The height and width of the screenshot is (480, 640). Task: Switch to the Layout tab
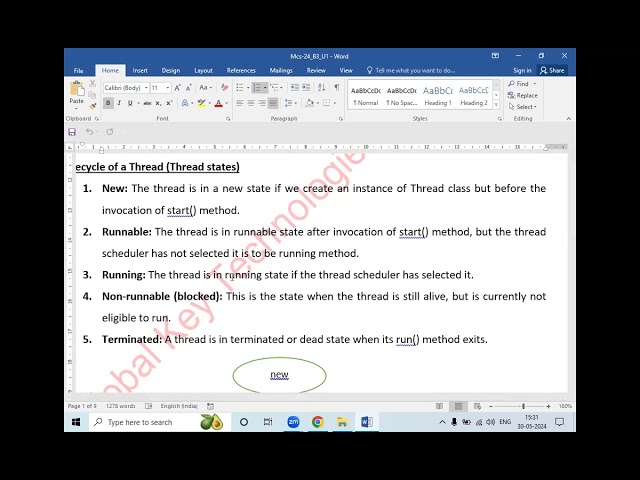click(203, 71)
